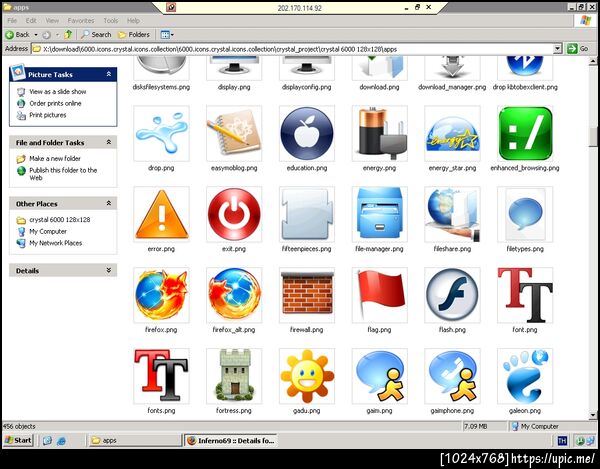
Task: Click the vertical scrollbar up arrow
Action: [x=593, y=60]
